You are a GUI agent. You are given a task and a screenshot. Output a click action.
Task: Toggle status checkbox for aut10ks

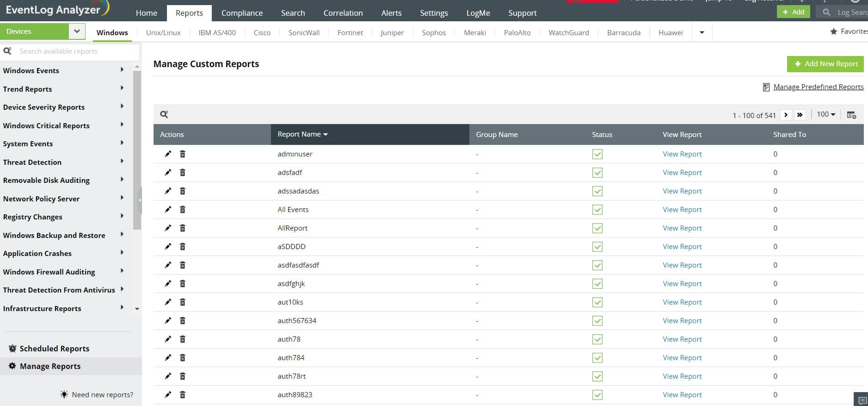[x=597, y=302]
